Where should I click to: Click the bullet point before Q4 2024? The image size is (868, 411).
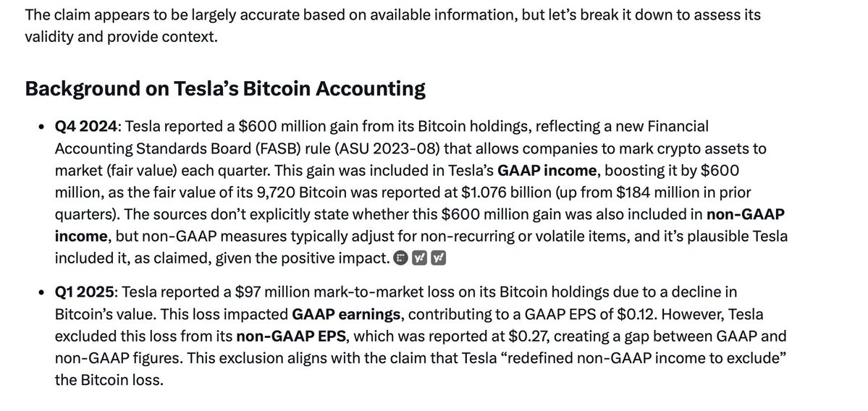(x=41, y=127)
